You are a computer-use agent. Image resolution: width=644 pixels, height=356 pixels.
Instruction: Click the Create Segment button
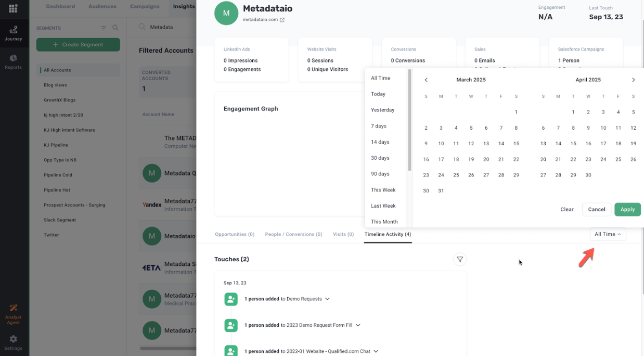click(x=78, y=45)
